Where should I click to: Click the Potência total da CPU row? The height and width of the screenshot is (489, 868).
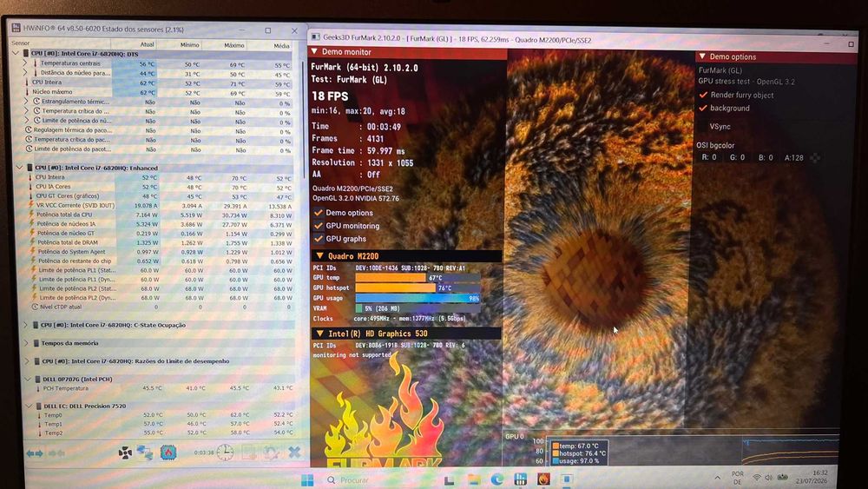click(161, 215)
